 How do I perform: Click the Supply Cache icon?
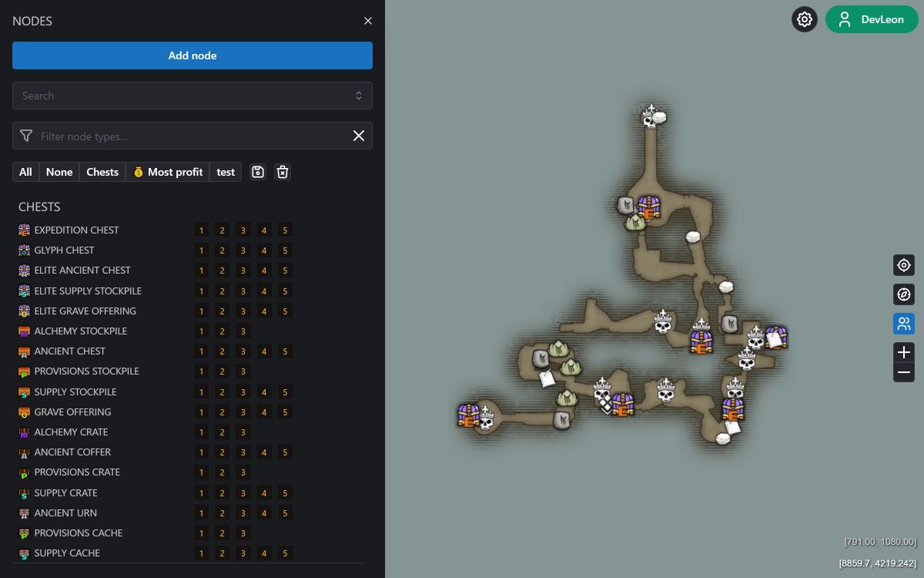24,553
